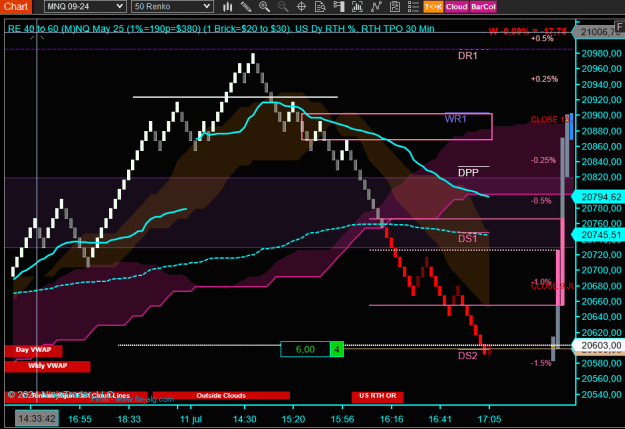Toggle the Cloud button

[x=456, y=6]
